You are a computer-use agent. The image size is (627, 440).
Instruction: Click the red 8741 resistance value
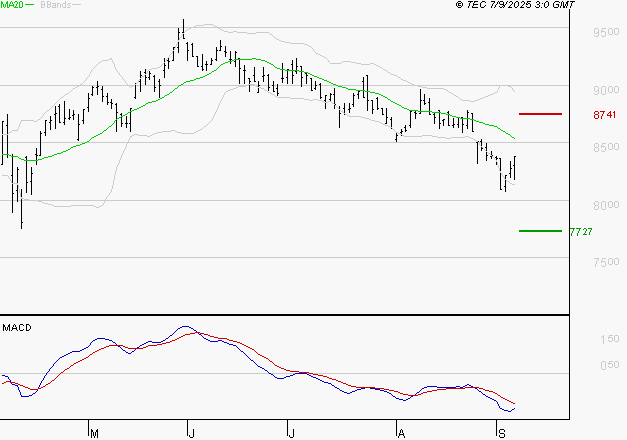point(605,115)
